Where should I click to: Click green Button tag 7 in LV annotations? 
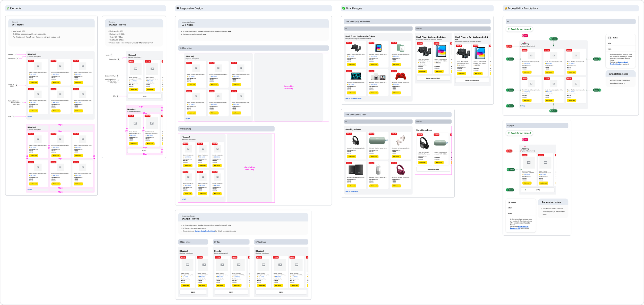pyautogui.click(x=554, y=111)
